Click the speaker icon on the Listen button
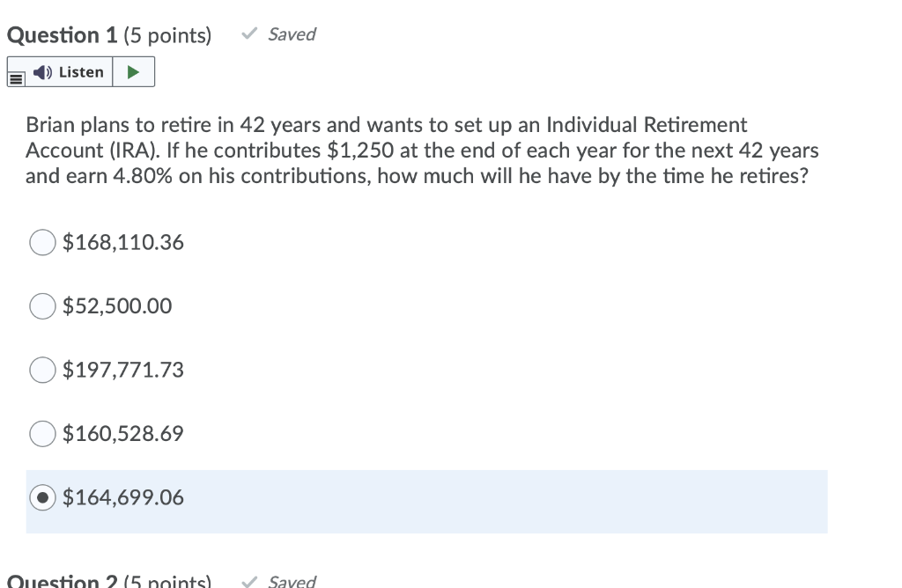Image resolution: width=902 pixels, height=588 pixels. click(43, 71)
